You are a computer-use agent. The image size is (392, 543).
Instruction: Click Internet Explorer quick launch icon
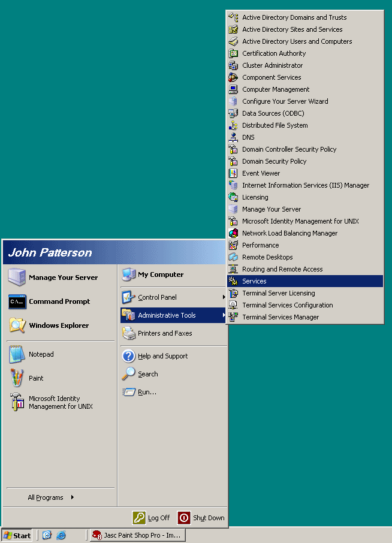click(61, 535)
